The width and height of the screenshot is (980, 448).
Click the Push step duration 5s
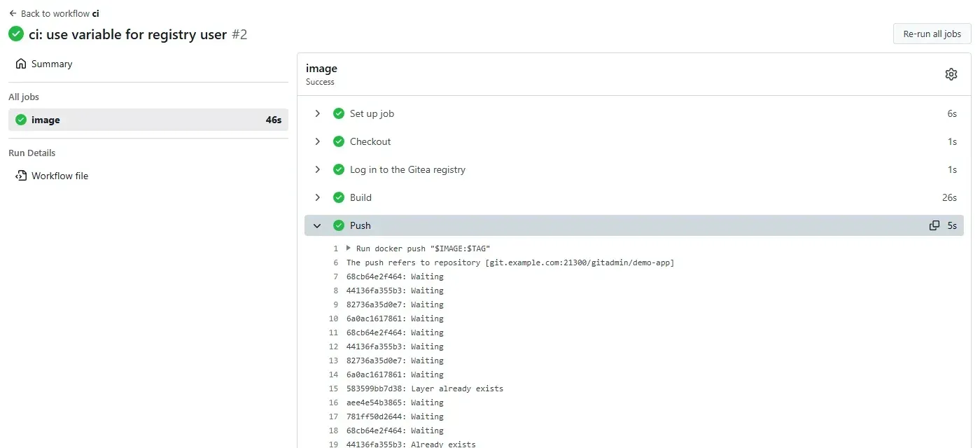[x=952, y=225]
